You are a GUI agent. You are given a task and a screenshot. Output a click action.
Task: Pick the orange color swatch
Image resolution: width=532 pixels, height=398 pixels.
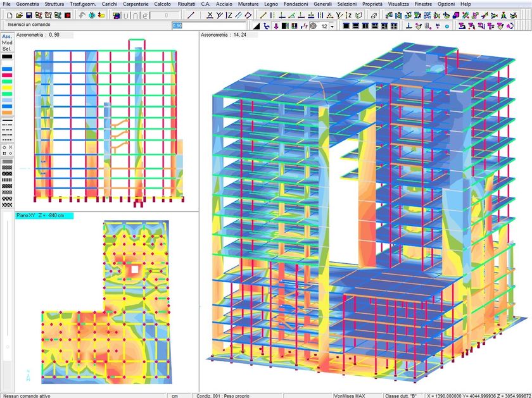(7, 113)
